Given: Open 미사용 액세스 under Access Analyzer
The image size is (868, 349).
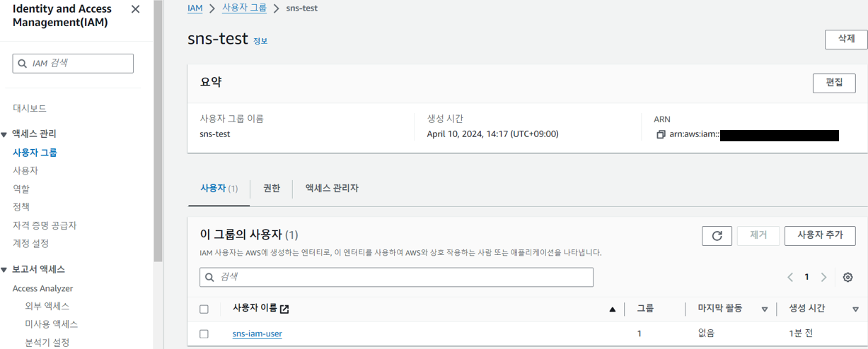Looking at the screenshot, I should tap(52, 324).
